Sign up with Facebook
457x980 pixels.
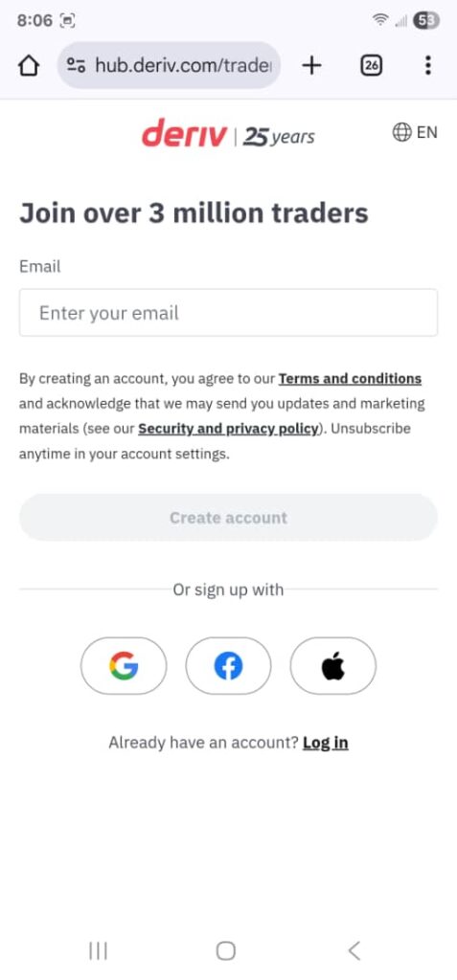click(x=228, y=666)
